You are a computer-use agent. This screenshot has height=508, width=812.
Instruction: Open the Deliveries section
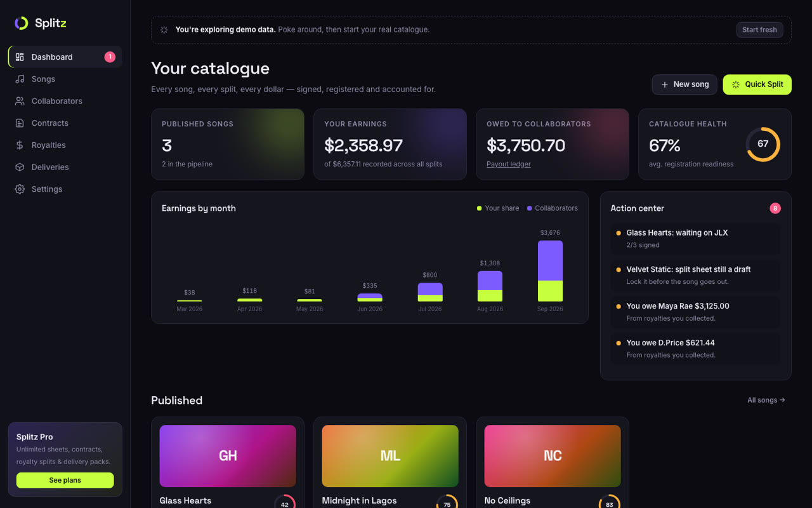[65, 167]
